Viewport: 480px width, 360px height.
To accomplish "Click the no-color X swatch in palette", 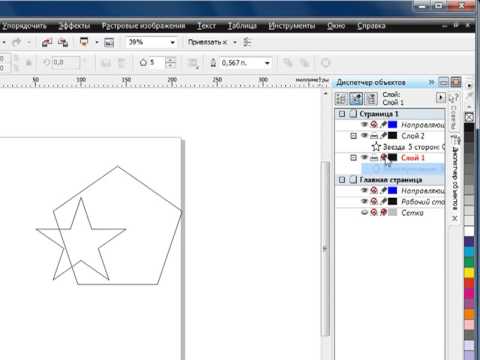I will coord(469,117).
